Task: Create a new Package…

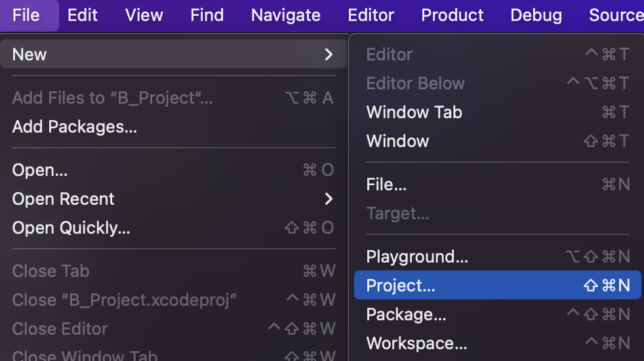Action: click(406, 314)
